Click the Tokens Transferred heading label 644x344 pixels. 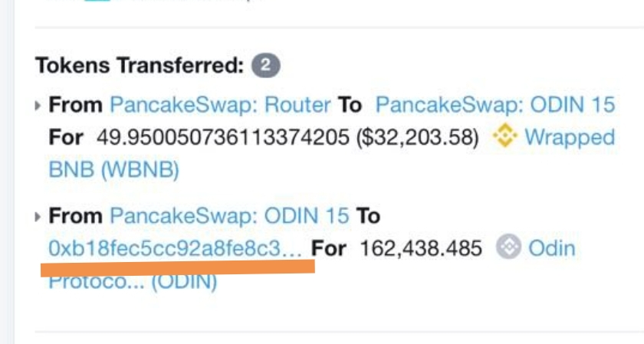[x=139, y=66]
